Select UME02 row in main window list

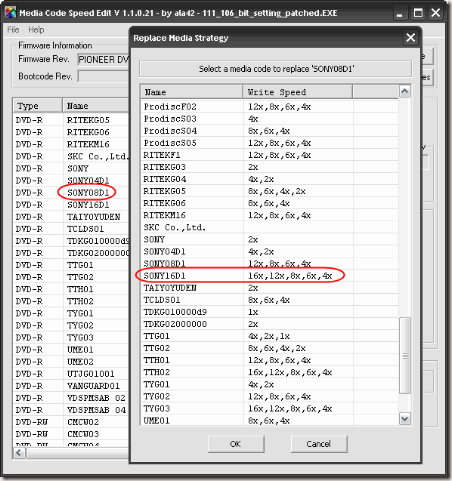[x=71, y=362]
